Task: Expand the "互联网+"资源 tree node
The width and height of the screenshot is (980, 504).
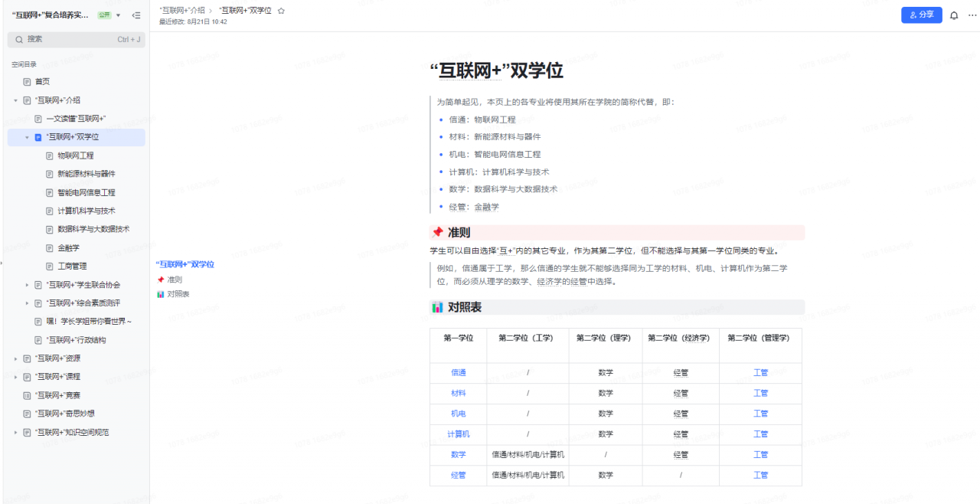Action: tap(15, 358)
